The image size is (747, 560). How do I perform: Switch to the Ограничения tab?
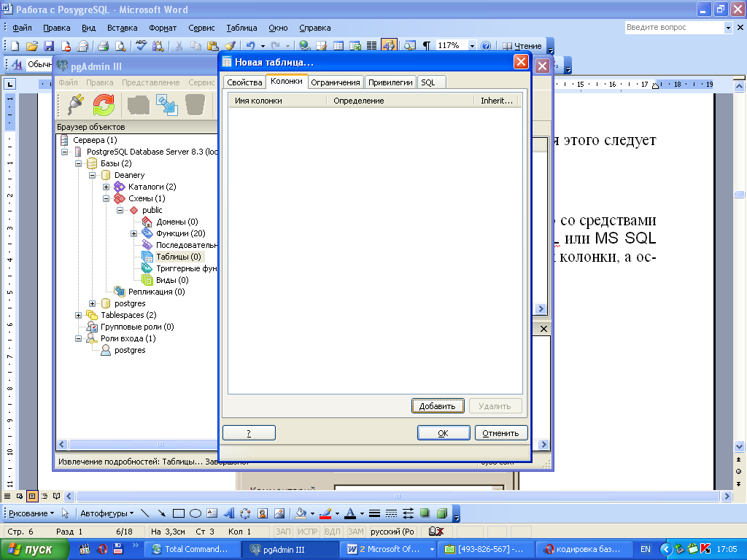[336, 82]
